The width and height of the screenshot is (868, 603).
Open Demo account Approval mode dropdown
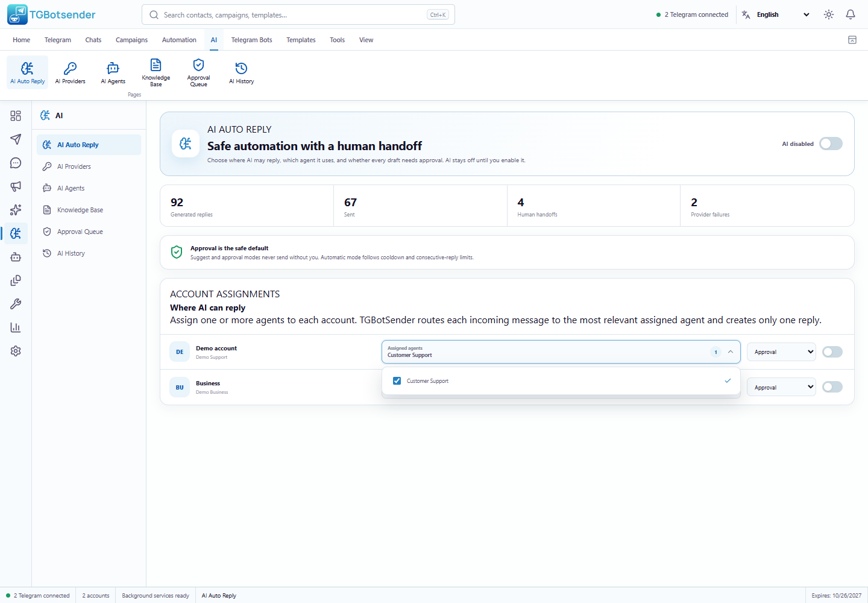(781, 352)
